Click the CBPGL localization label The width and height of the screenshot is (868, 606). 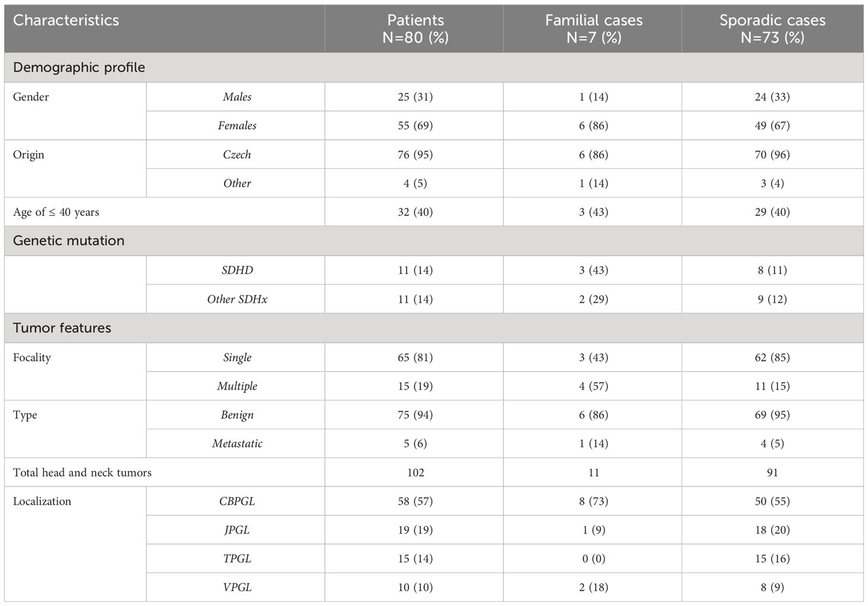click(x=237, y=501)
